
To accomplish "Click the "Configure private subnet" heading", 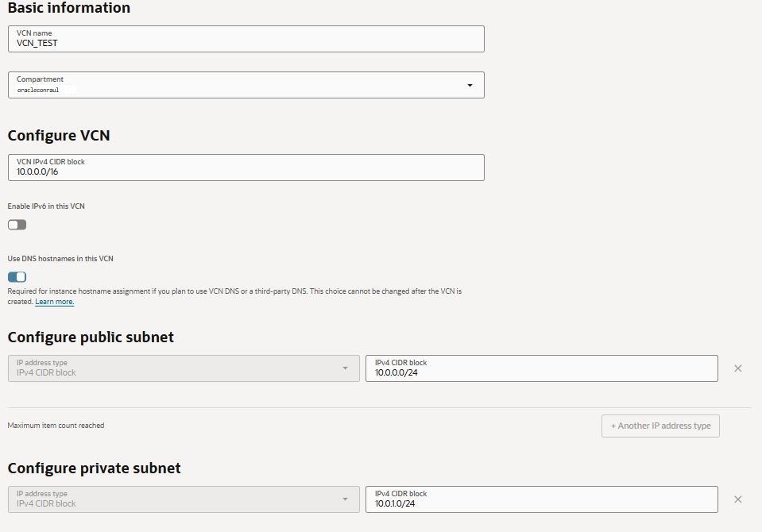I will [94, 468].
